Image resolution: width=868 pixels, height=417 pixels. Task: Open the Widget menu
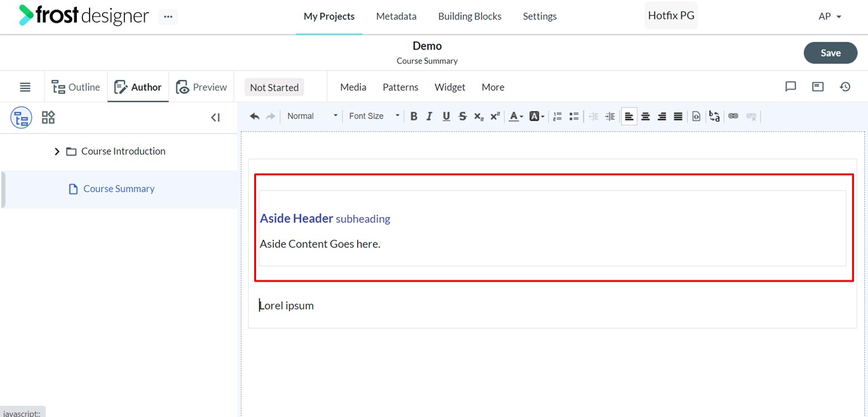[x=450, y=87]
